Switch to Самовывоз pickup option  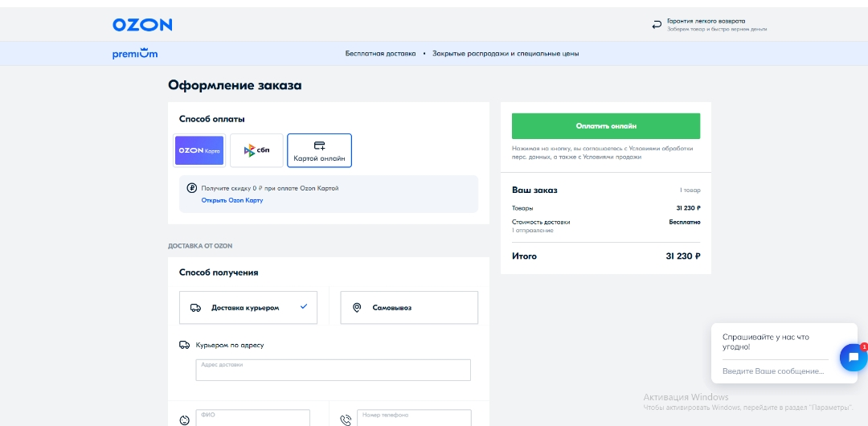pyautogui.click(x=409, y=308)
